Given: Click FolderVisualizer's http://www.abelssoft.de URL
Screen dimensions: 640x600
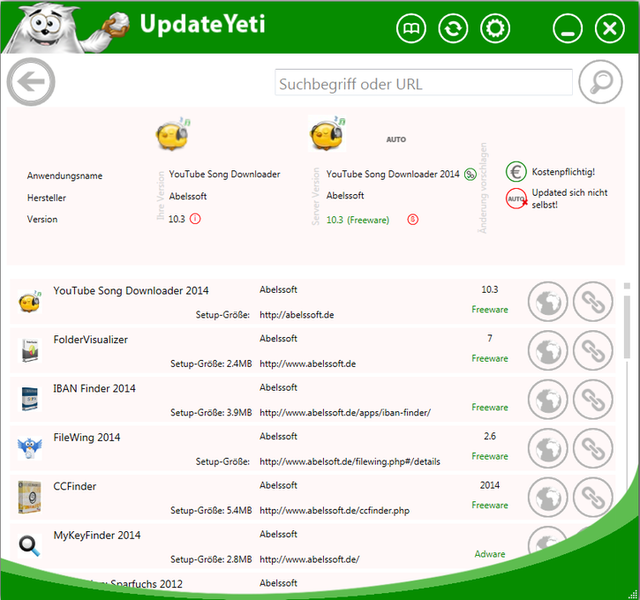Looking at the screenshot, I should (307, 364).
